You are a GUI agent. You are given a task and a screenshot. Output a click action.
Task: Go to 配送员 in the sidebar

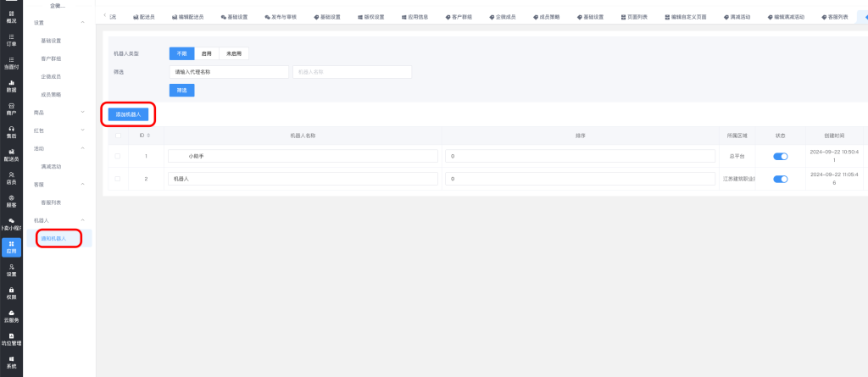tap(11, 154)
